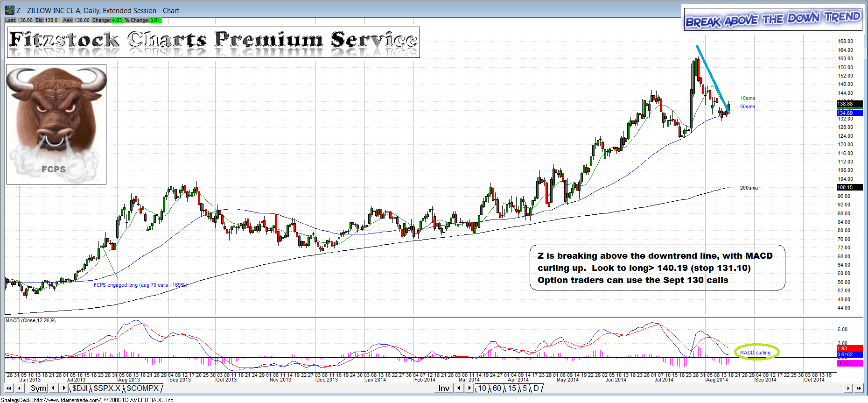Open the $COMPX symbol tab
Viewport: 868px width, 403px height.
(x=143, y=388)
